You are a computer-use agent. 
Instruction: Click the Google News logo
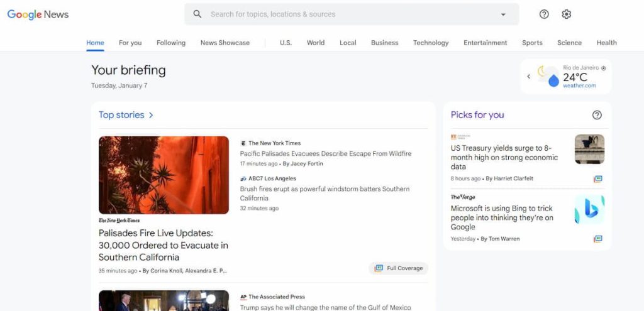[x=38, y=14]
